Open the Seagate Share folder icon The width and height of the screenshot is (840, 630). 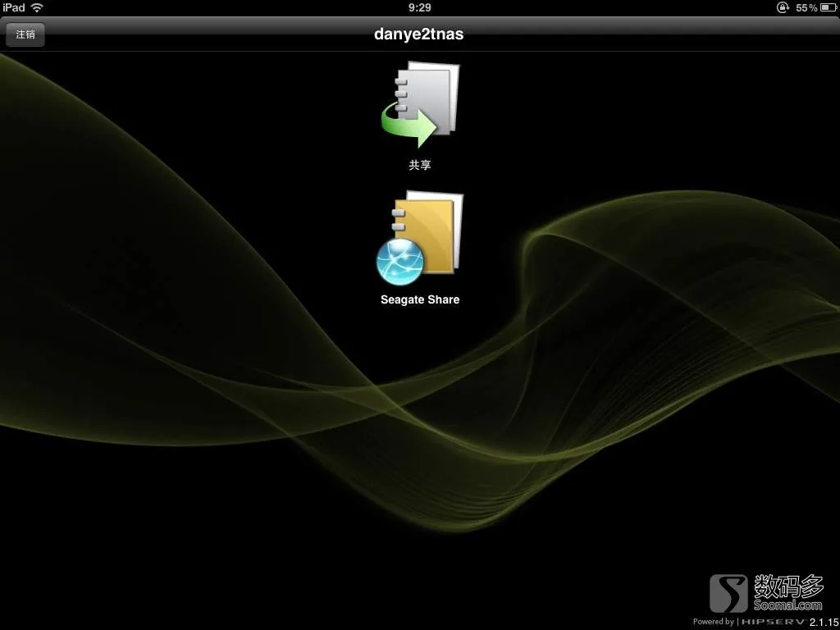[420, 238]
